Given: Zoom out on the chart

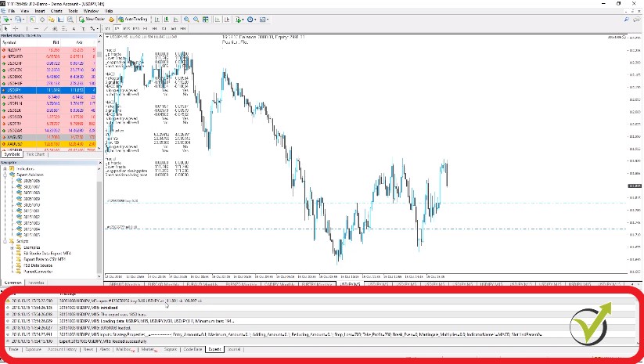Looking at the screenshot, I should coord(196,20).
